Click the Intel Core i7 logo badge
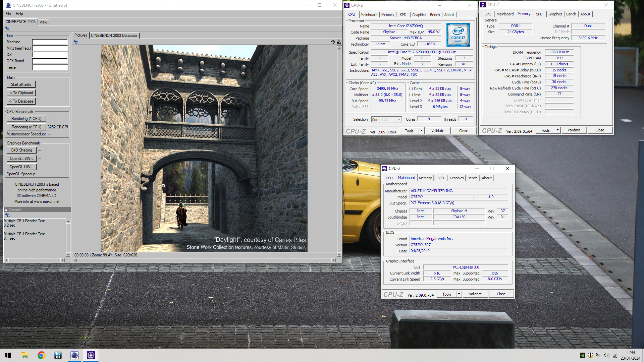 (458, 35)
